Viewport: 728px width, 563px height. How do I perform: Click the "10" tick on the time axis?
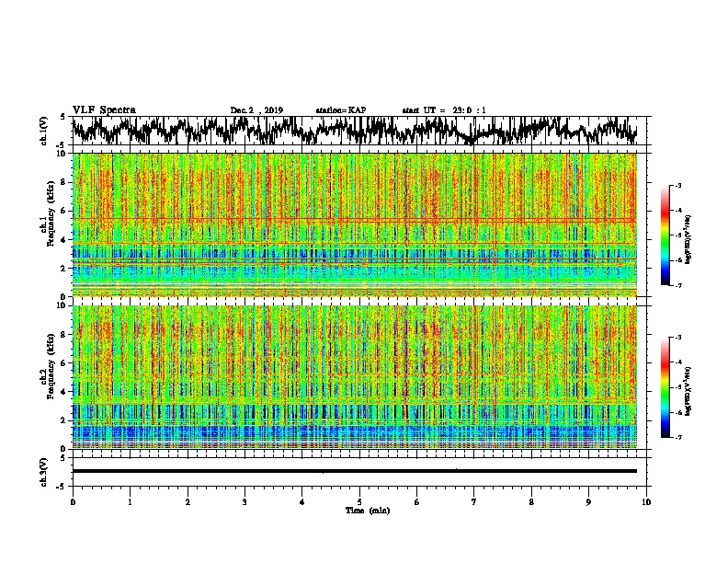click(x=646, y=502)
